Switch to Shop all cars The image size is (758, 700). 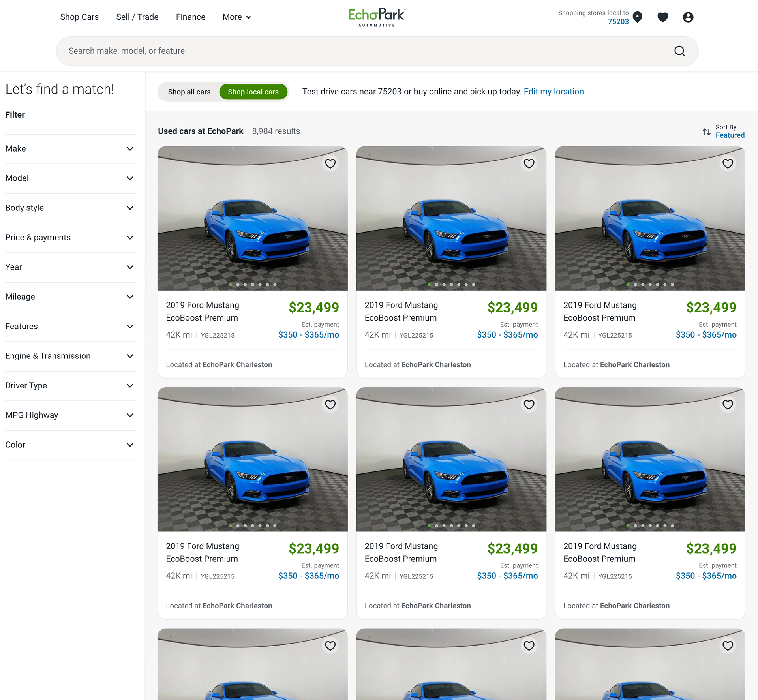(x=189, y=92)
